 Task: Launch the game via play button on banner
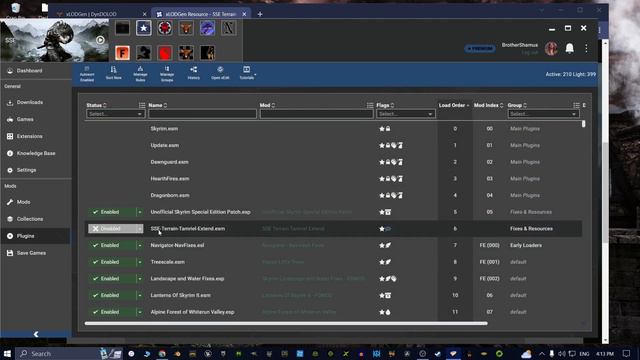[100, 40]
